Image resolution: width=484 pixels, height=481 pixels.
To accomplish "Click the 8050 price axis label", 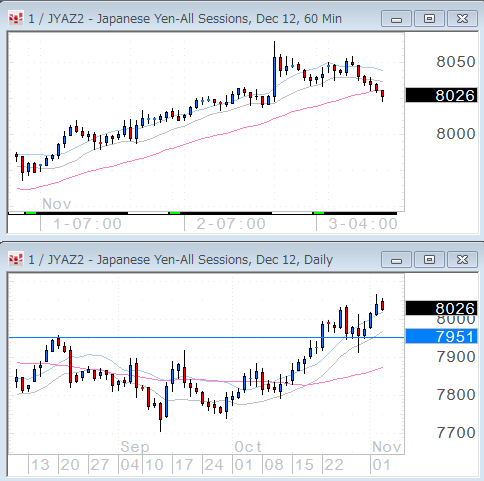I will (455, 62).
